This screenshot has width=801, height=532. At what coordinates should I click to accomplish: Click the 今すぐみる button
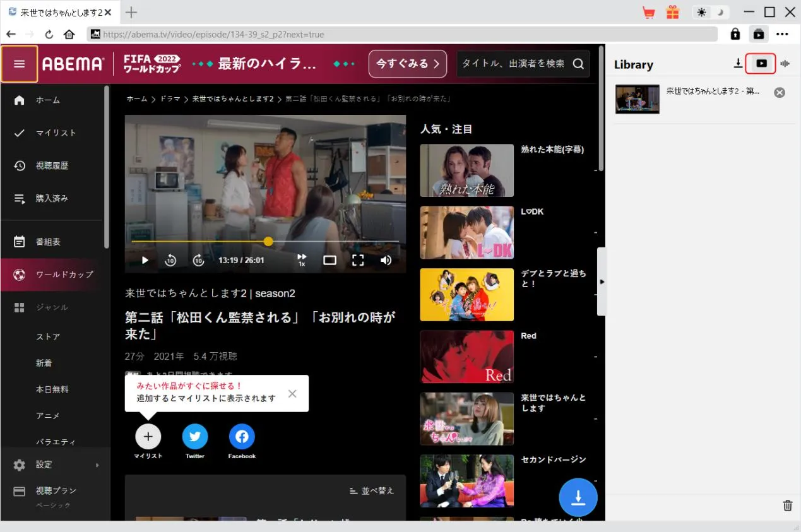coord(407,64)
